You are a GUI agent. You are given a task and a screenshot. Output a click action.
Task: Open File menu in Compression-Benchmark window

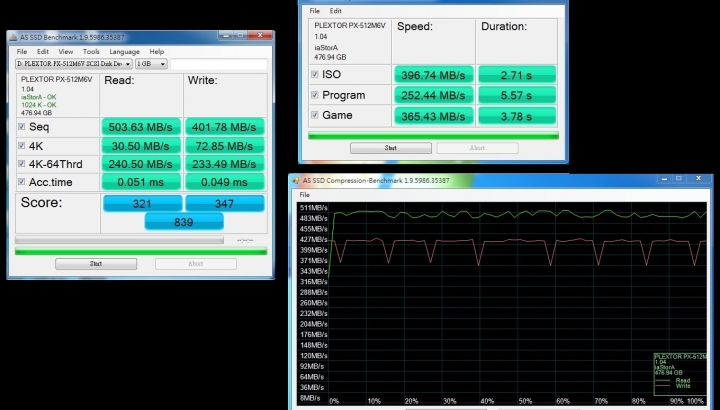pos(304,195)
